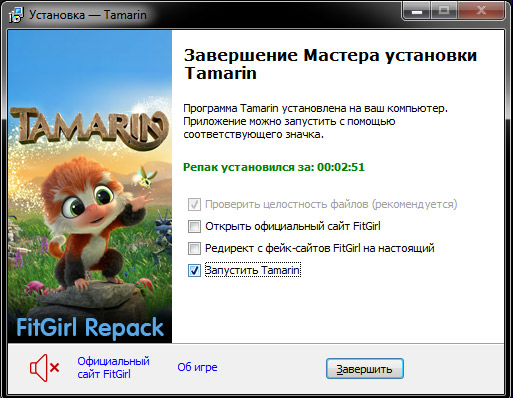Image resolution: width=513 pixels, height=398 pixels.
Task: Click the Tamarin cover artwork
Action: coord(90,186)
